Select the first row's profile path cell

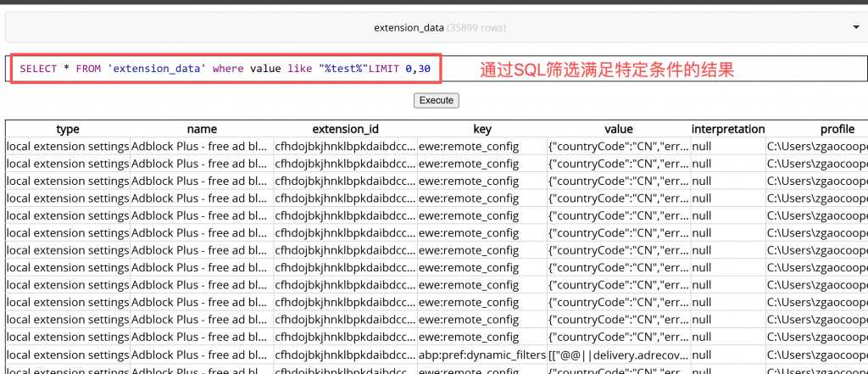click(817, 146)
